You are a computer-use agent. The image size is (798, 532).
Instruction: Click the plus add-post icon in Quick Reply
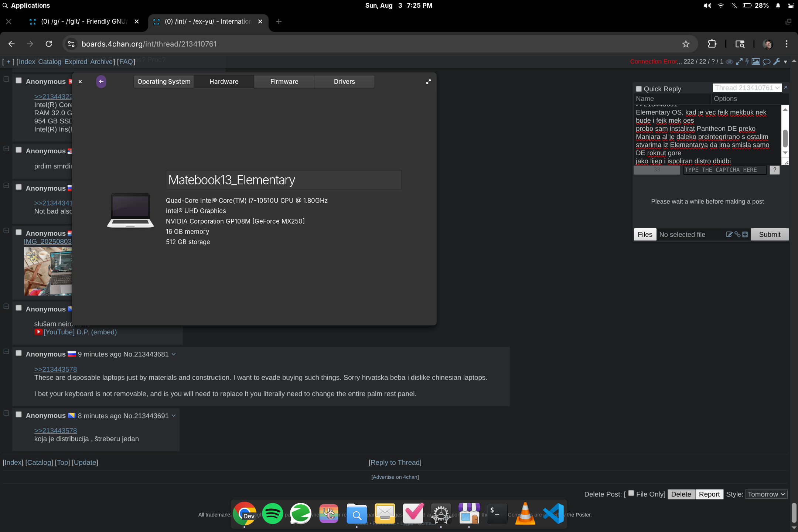[745, 234]
